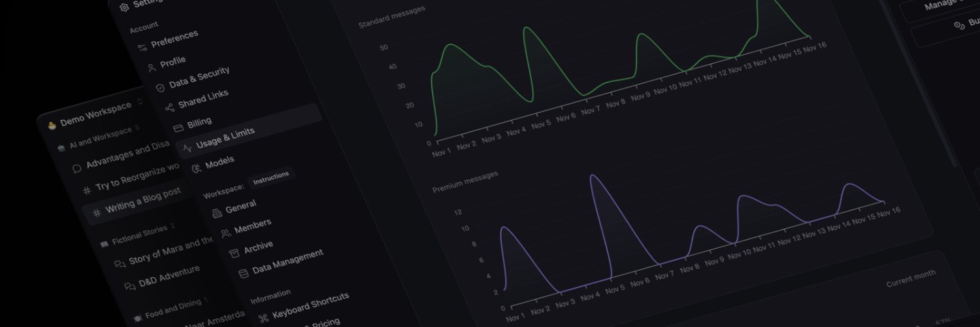This screenshot has width=980, height=327.
Task: Click the Demo Workspace avatar icon
Action: (x=52, y=126)
